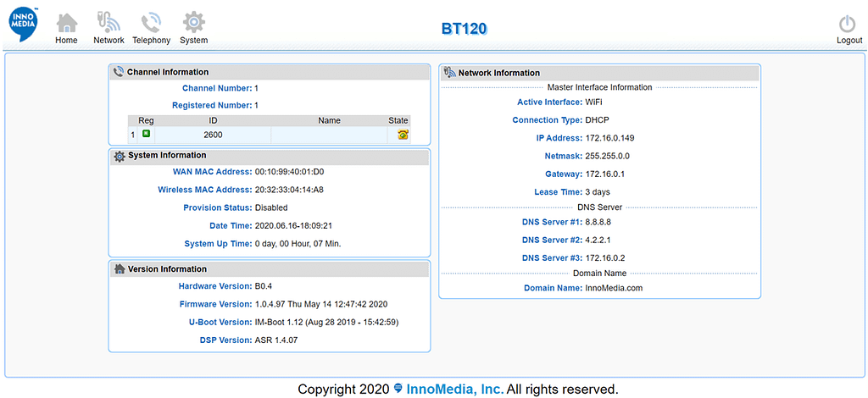Click the Name column header
This screenshot has height=398, width=868.
click(330, 120)
